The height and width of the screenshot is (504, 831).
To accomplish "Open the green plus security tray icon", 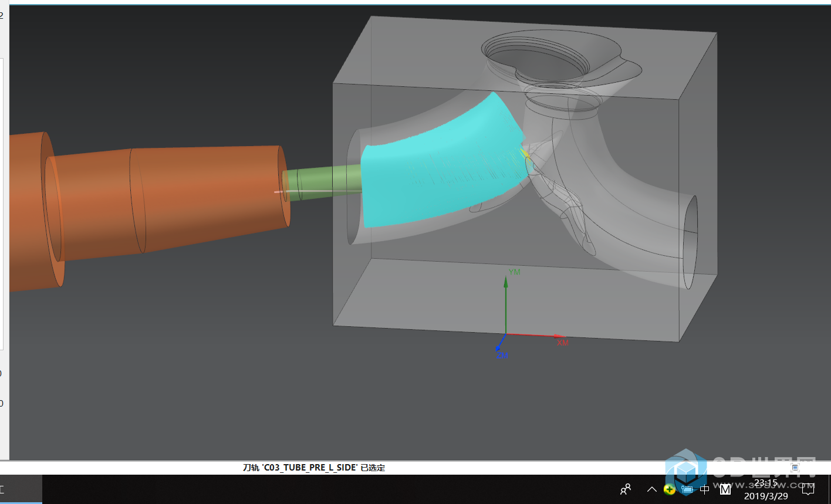I will click(x=669, y=489).
